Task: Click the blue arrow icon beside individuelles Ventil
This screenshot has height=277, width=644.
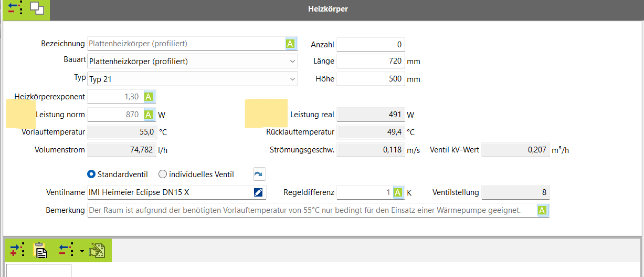Action: tap(259, 174)
